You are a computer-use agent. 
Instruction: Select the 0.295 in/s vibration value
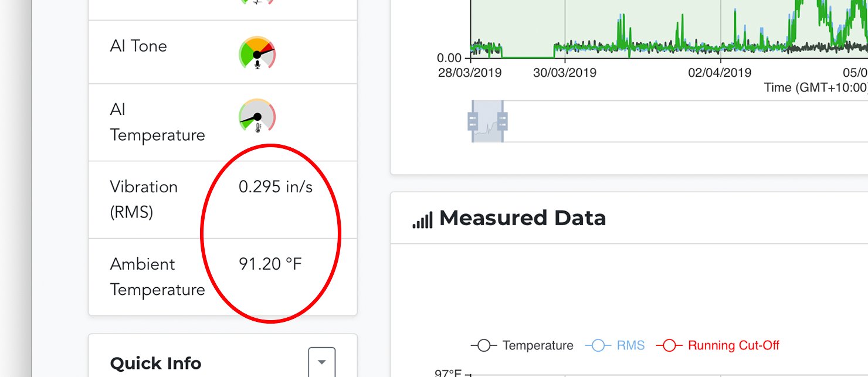(x=276, y=187)
